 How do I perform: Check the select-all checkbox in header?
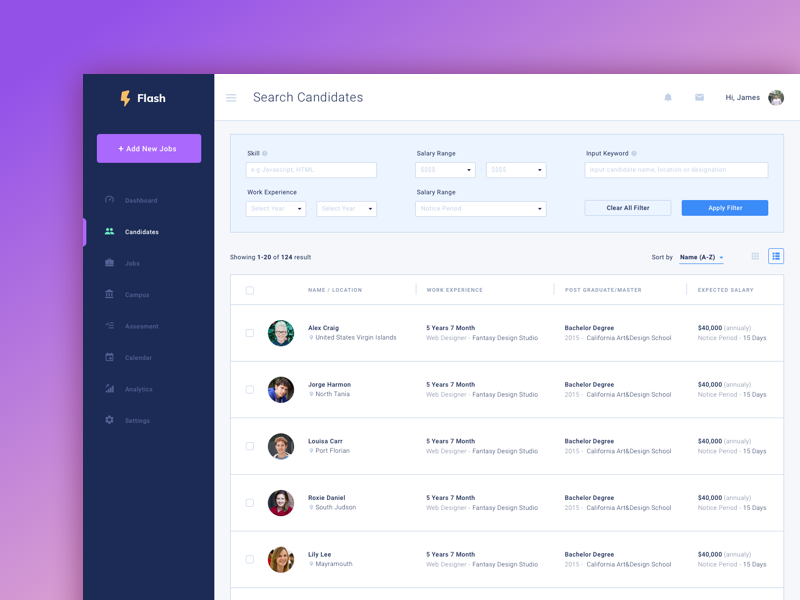pyautogui.click(x=251, y=289)
